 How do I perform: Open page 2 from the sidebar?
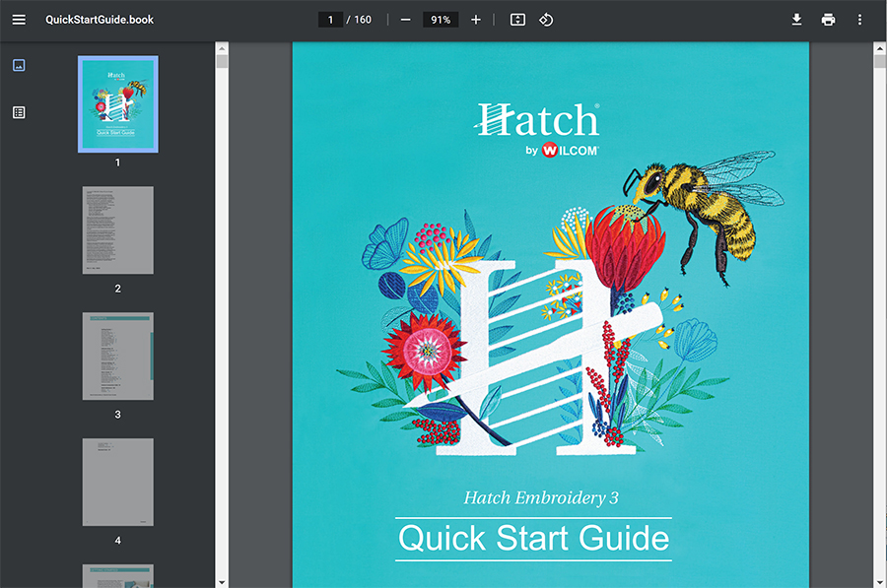117,229
